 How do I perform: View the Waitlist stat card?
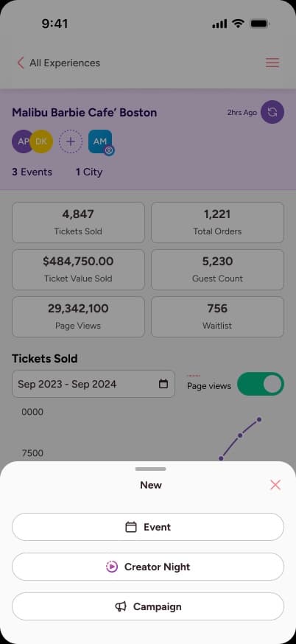(x=218, y=317)
